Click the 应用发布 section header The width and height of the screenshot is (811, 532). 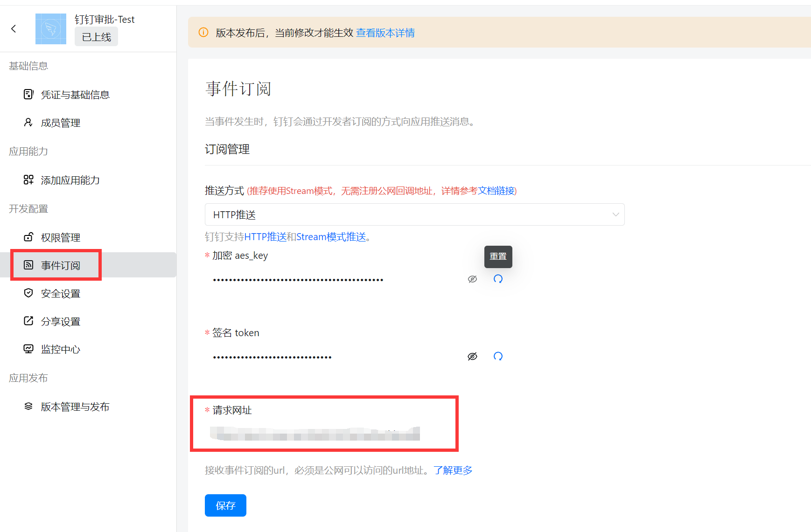pyautogui.click(x=28, y=378)
